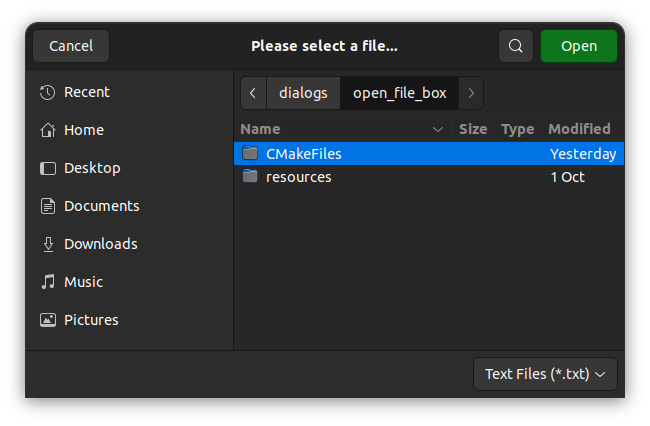This screenshot has height=426, width=650.
Task: Click path bar forward arrow
Action: (x=471, y=93)
